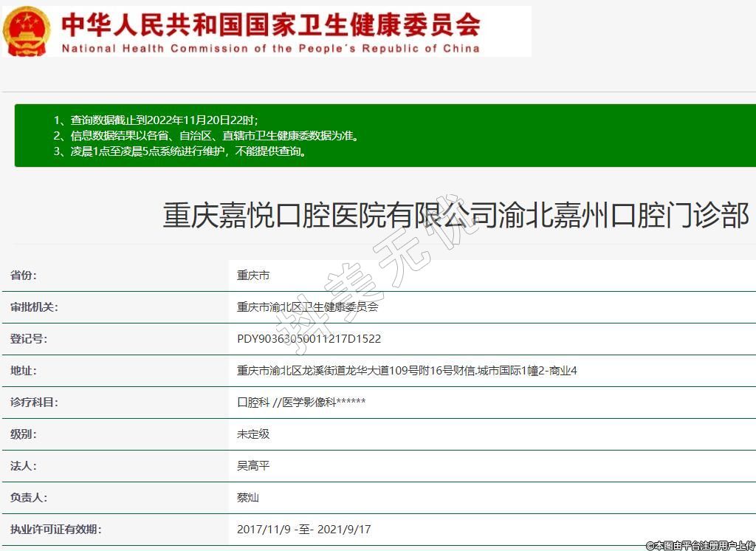Click the 省份 row label
Screen dimensions: 756x551
23,275
